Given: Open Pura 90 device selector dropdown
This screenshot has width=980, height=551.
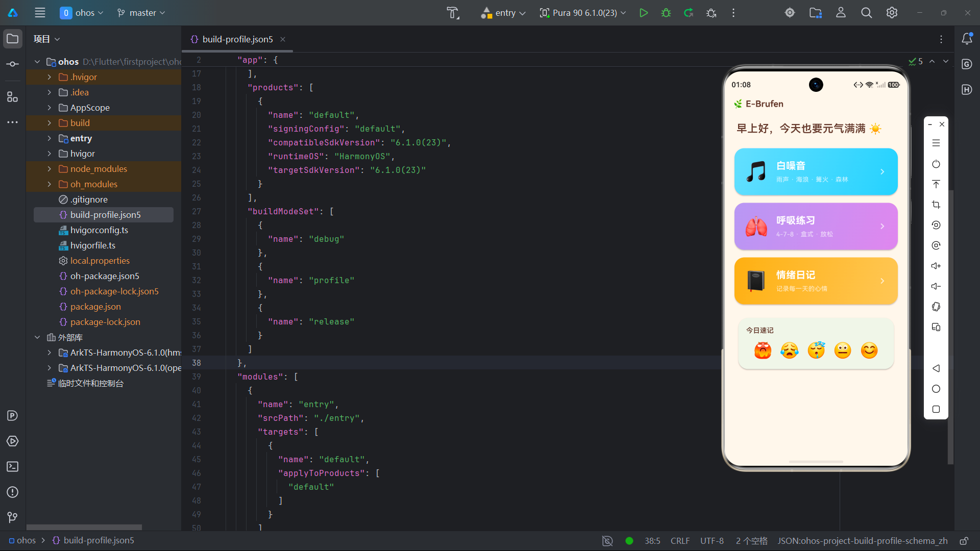Looking at the screenshot, I should (x=583, y=13).
